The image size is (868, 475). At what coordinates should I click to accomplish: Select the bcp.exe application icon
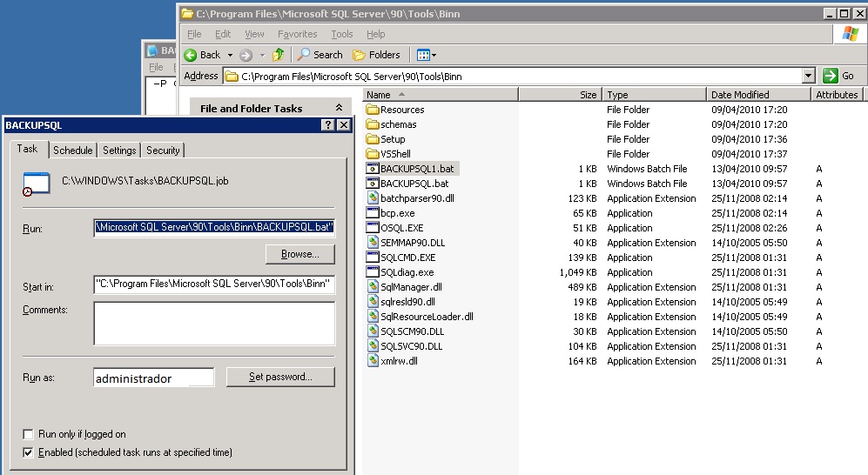373,213
